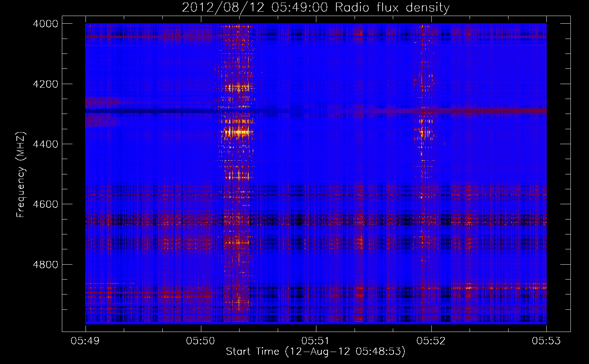
Task: Select the 4200 frequency tick label
Action: (x=46, y=84)
